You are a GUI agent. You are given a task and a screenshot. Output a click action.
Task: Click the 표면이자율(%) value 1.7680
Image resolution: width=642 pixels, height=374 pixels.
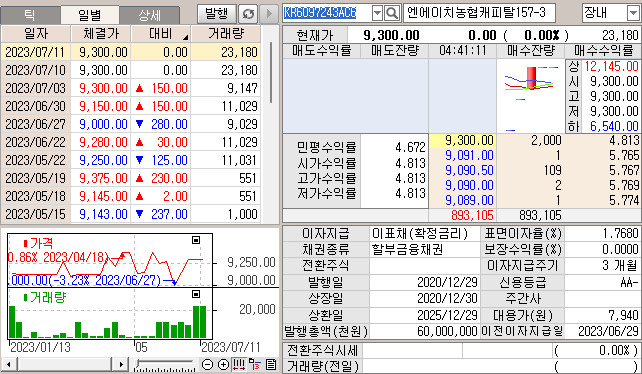pyautogui.click(x=620, y=233)
